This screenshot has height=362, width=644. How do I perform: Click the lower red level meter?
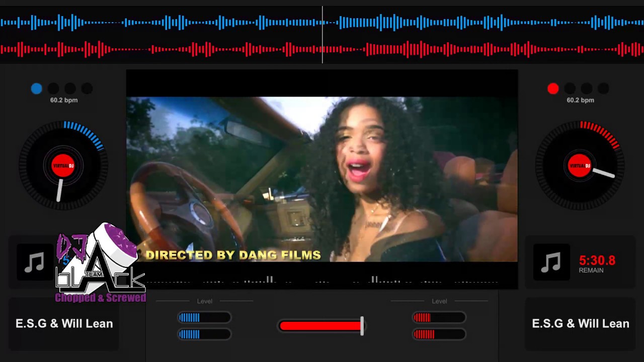tap(439, 334)
